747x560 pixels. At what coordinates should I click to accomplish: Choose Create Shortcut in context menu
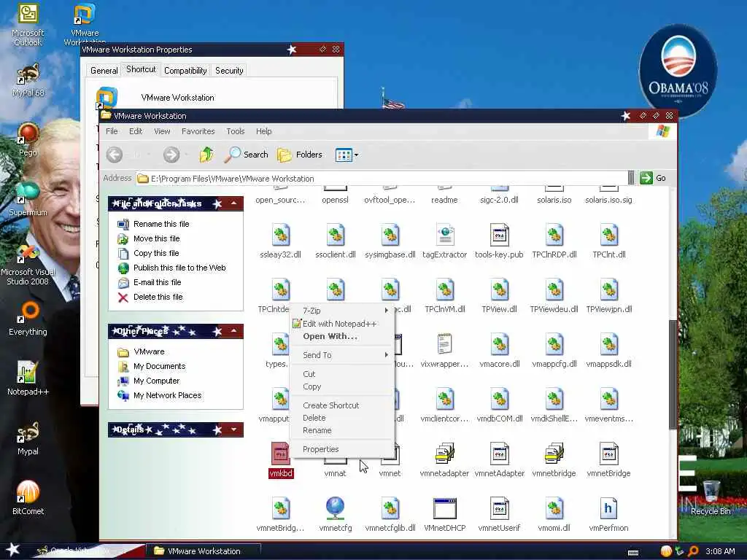pos(342,405)
